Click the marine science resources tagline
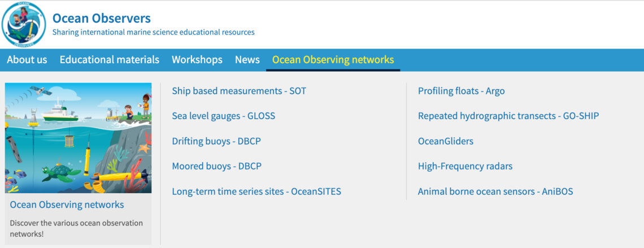The height and width of the screenshot is (248, 644). pyautogui.click(x=153, y=32)
